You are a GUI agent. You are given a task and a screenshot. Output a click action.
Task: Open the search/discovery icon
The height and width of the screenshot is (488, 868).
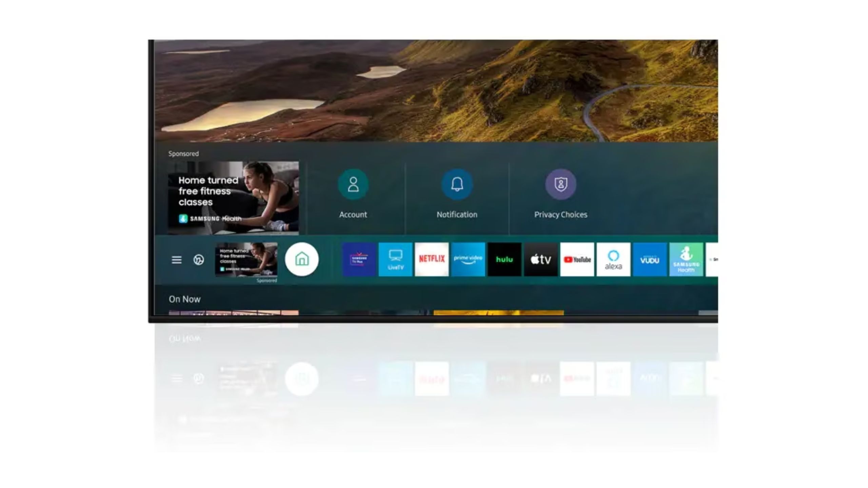(198, 259)
